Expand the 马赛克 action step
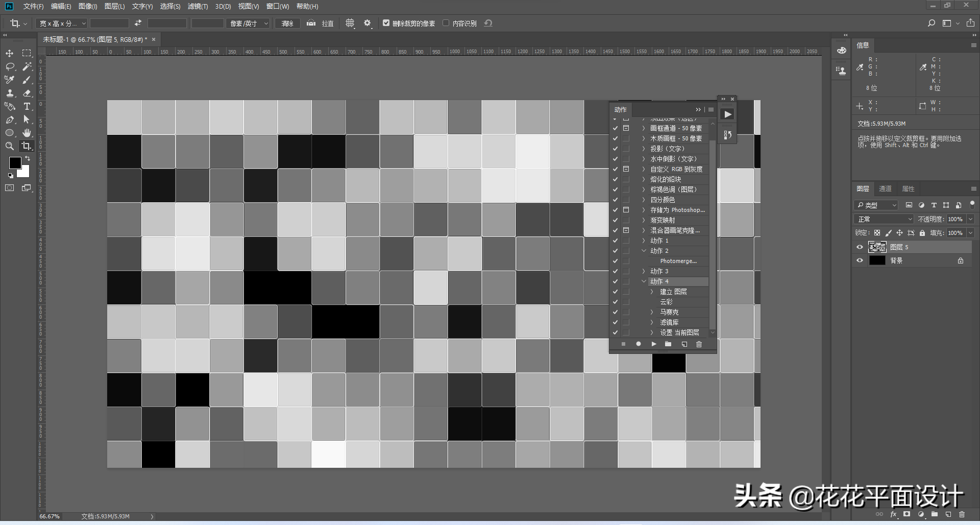 [x=651, y=312]
